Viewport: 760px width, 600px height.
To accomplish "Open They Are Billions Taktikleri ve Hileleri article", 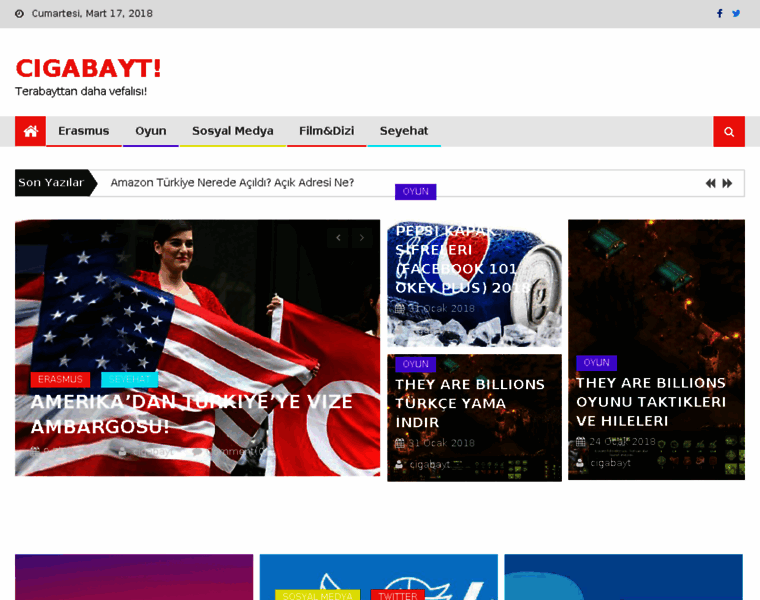I will coord(650,402).
